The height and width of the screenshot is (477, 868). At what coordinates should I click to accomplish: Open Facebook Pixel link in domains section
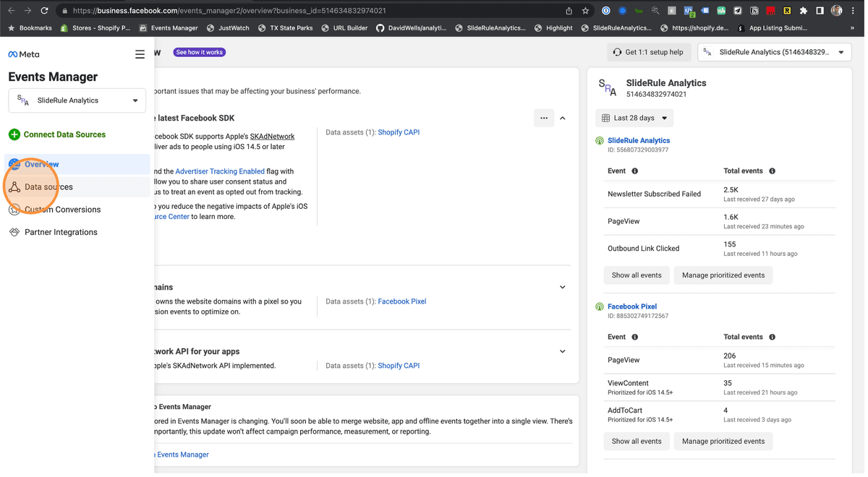tap(402, 301)
